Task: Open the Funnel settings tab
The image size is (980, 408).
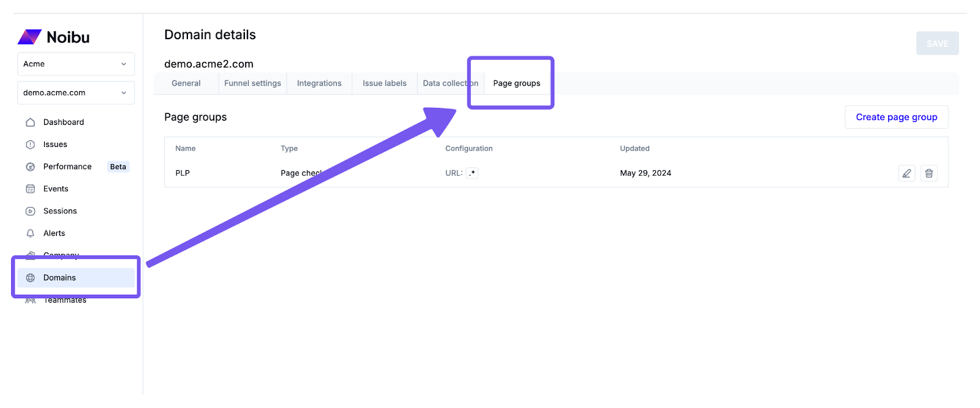Action: tap(252, 83)
